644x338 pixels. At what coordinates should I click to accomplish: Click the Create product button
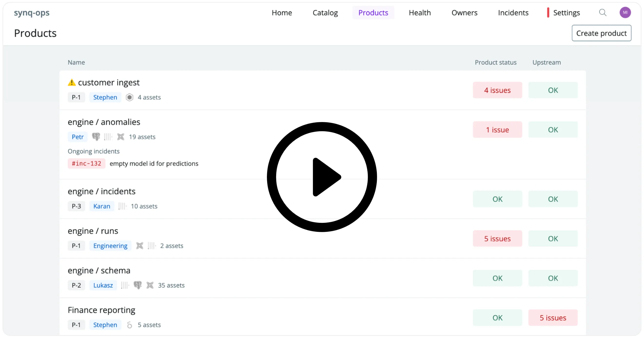[601, 33]
